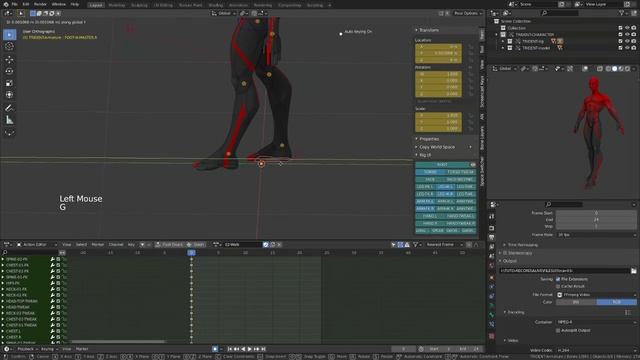
Task: Click Stash button in Action Editor
Action: pos(196,244)
